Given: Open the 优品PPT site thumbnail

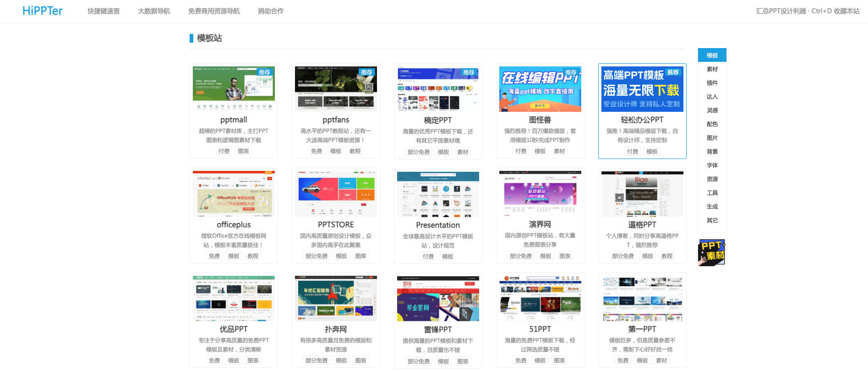Looking at the screenshot, I should click(234, 298).
